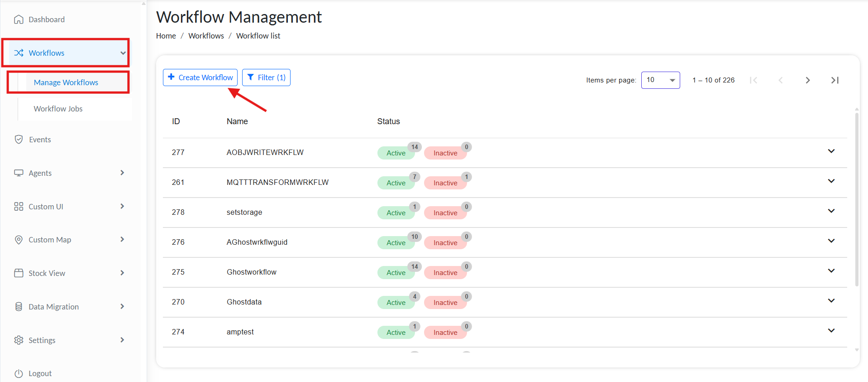
Task: Jump to last page of workflows
Action: pyautogui.click(x=835, y=80)
